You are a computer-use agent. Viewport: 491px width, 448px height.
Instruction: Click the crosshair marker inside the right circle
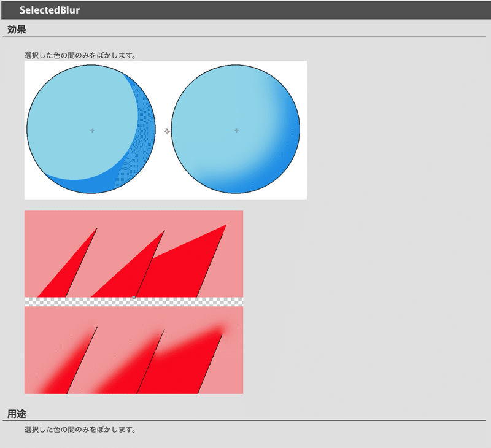[236, 129]
